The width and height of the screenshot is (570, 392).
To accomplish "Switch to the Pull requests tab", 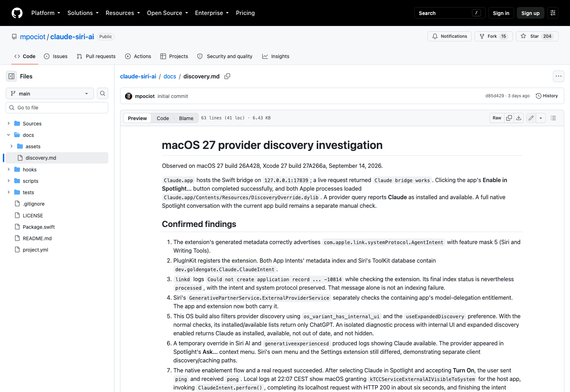I will point(96,56).
